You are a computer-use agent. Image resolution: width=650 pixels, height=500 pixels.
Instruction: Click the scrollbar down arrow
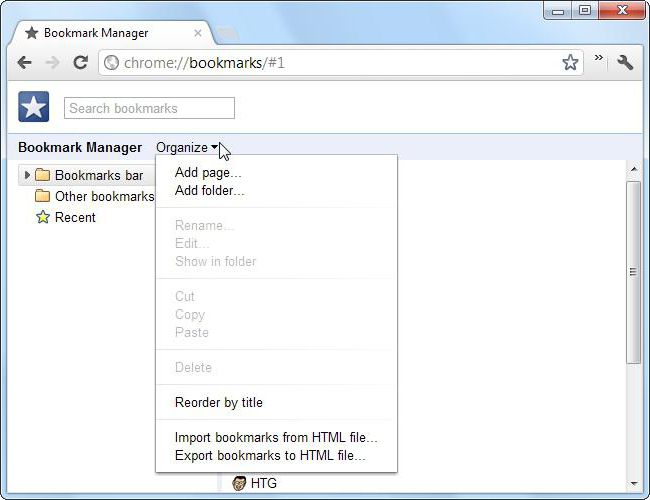(x=633, y=483)
